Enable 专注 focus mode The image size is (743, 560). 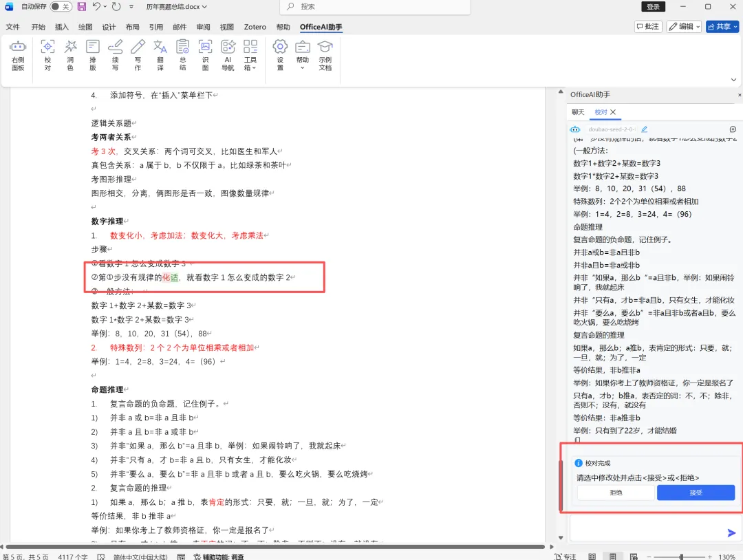coord(566,557)
